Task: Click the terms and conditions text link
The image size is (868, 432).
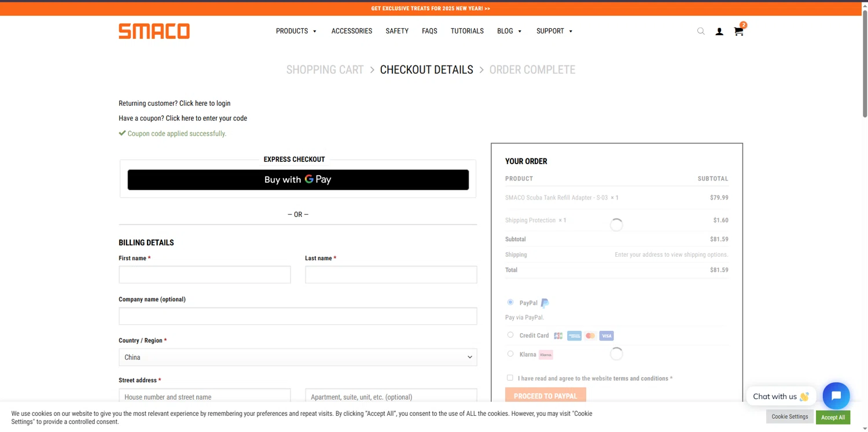Action: (x=641, y=379)
